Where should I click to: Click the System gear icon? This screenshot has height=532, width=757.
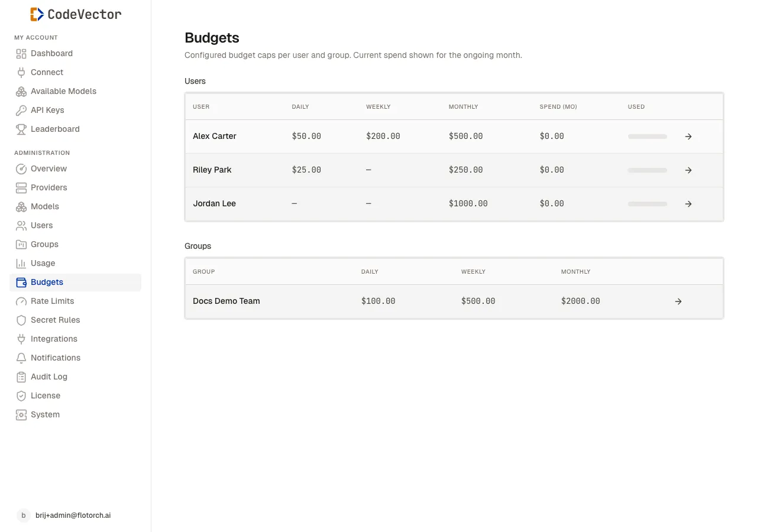pyautogui.click(x=21, y=415)
